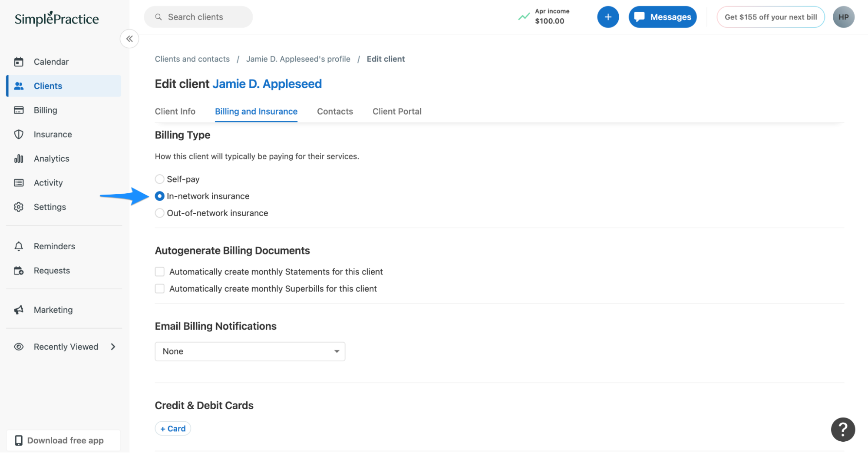Enable automatic monthly Superbills checkbox
Viewport: 868px width, 453px height.
[160, 289]
